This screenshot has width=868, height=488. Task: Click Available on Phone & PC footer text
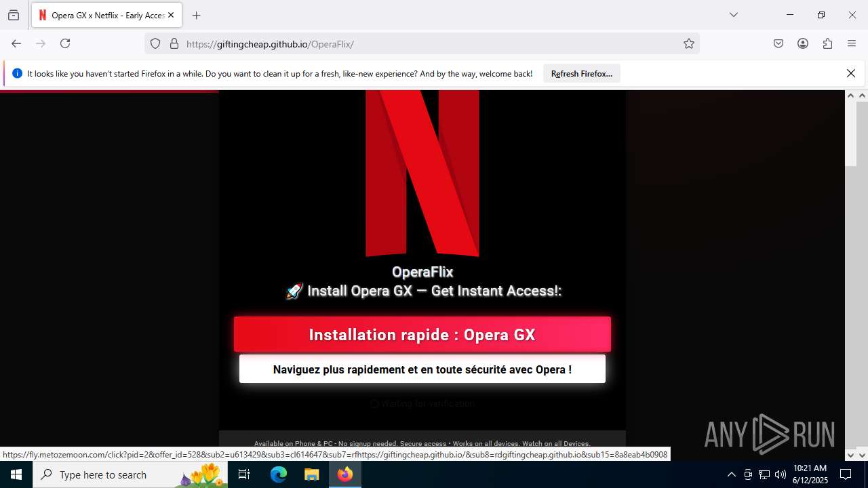(x=422, y=444)
